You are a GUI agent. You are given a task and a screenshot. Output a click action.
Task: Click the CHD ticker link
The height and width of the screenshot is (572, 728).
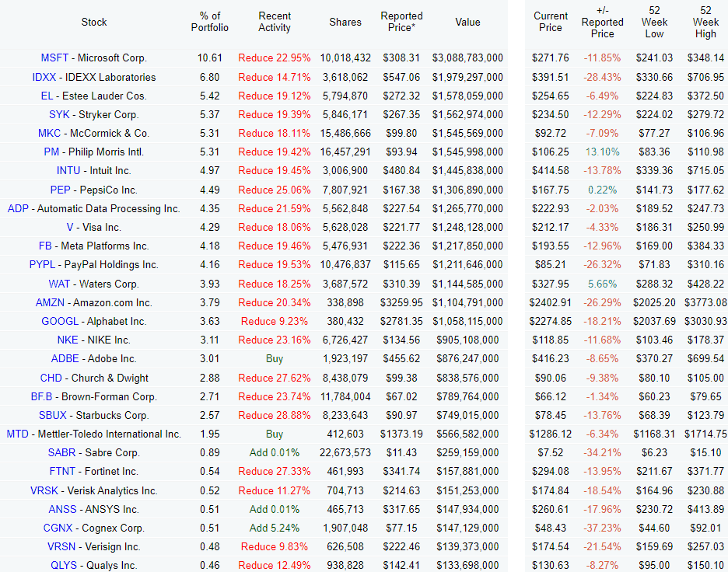tap(51, 378)
